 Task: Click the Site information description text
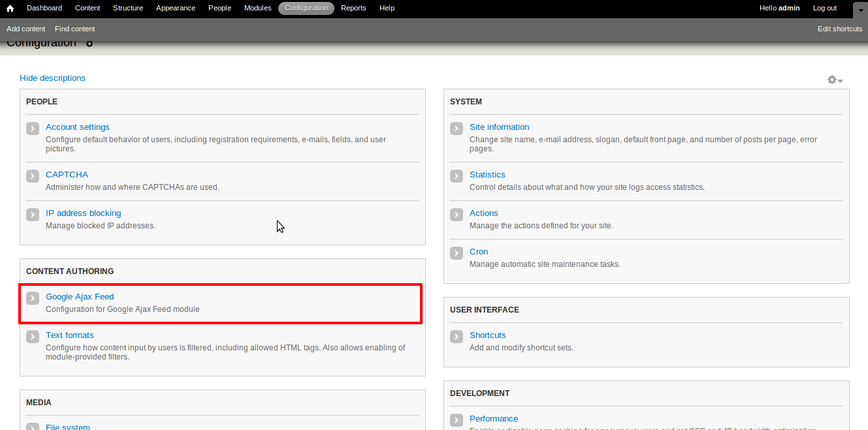[643, 144]
